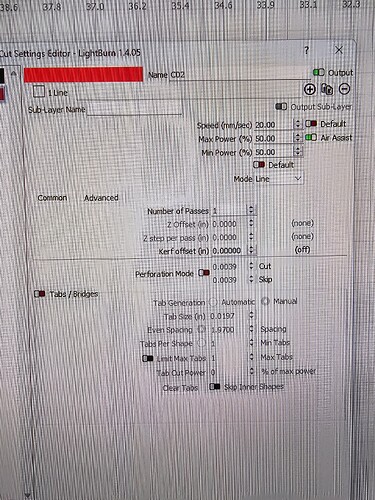375x500 pixels.
Task: Switch to the Common tab
Action: click(x=52, y=198)
